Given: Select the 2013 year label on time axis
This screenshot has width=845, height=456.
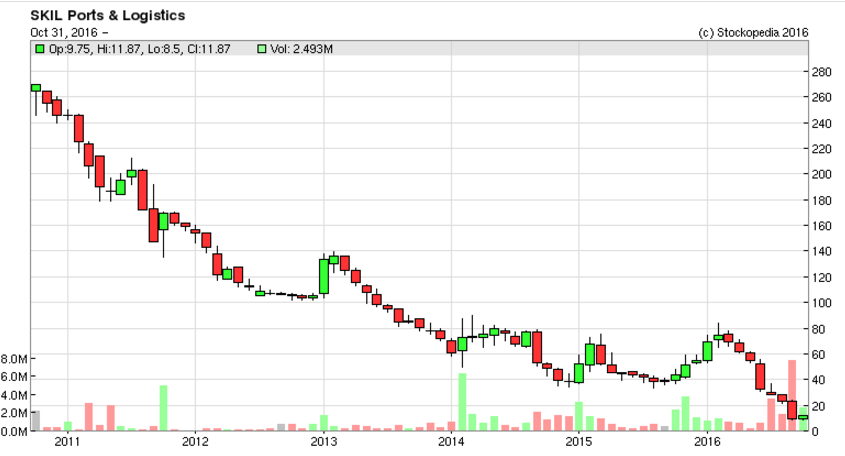Looking at the screenshot, I should 323,441.
